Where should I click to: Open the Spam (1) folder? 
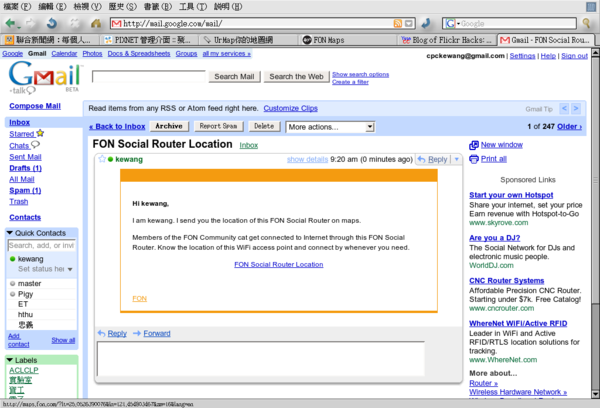click(x=25, y=190)
